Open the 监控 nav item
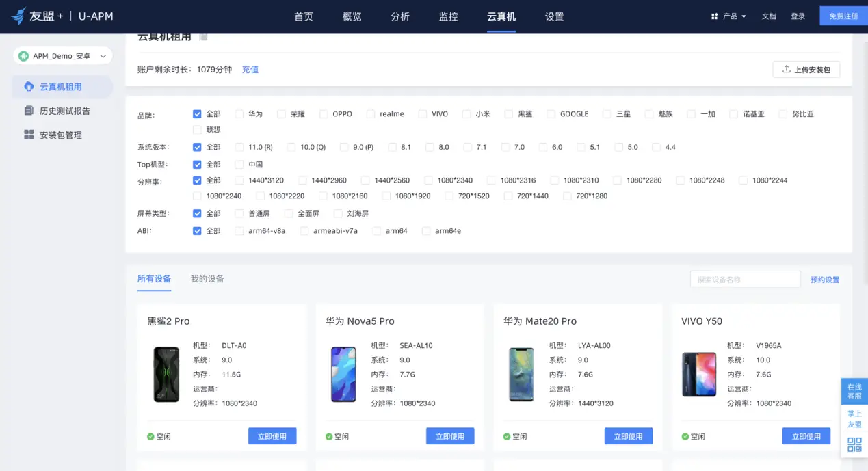Viewport: 868px width, 471px height. (x=449, y=16)
